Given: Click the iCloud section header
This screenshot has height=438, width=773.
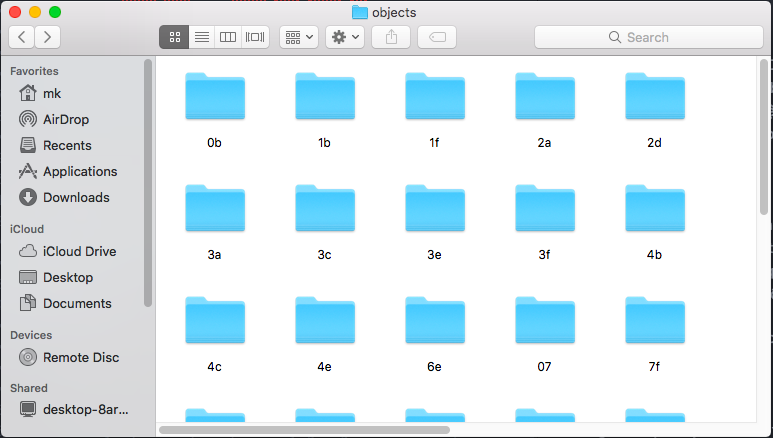Looking at the screenshot, I should [x=27, y=229].
